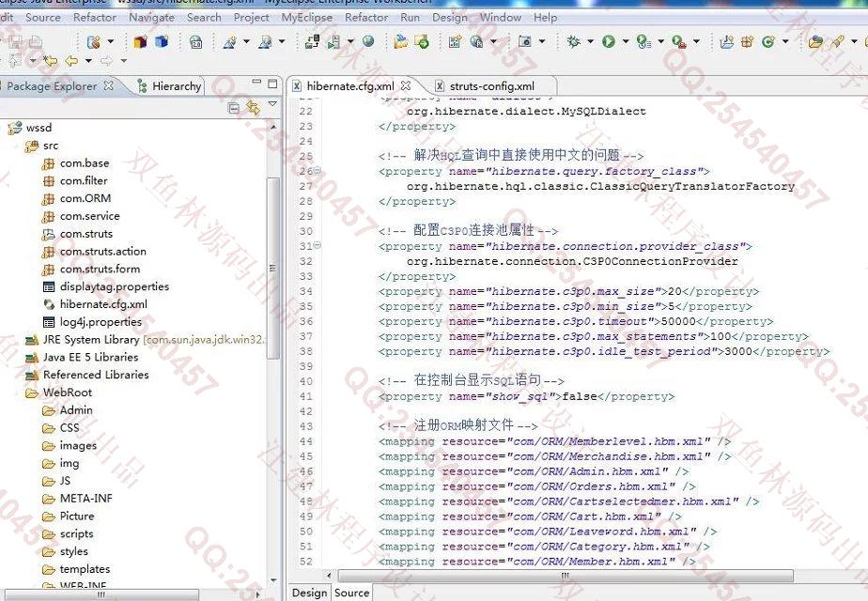Click the New Java Class icon
Image resolution: width=868 pixels, height=601 pixels.
(767, 41)
